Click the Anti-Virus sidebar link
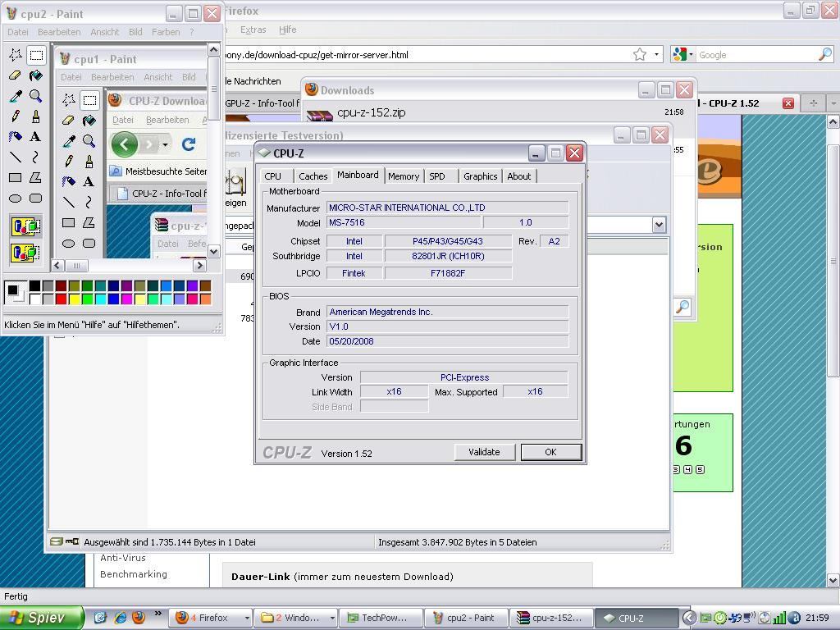The height and width of the screenshot is (630, 840). pyautogui.click(x=123, y=558)
